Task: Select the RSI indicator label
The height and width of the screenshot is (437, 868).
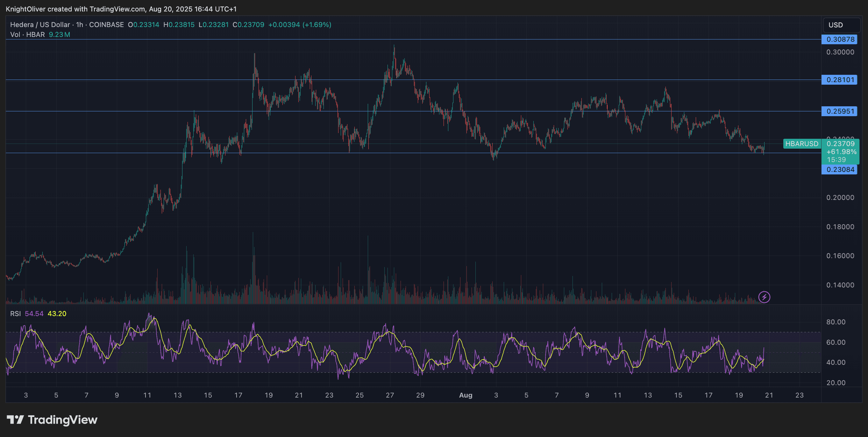Action: click(16, 313)
